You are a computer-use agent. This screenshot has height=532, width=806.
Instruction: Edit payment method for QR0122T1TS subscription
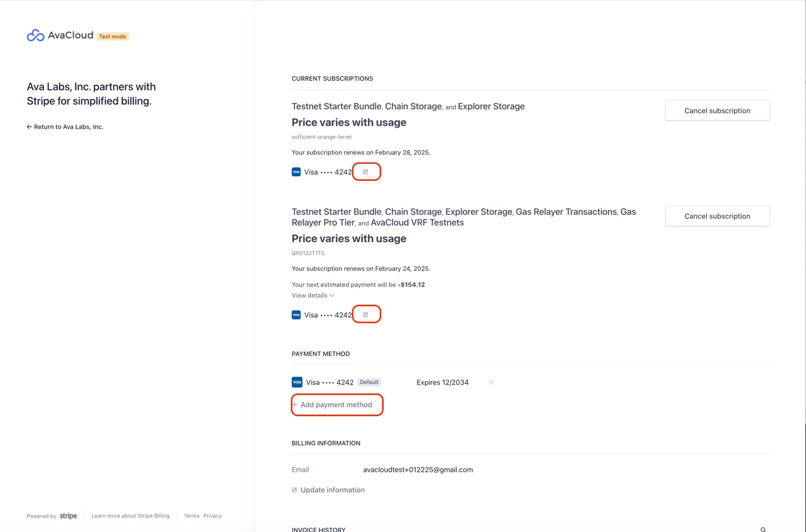point(366,315)
